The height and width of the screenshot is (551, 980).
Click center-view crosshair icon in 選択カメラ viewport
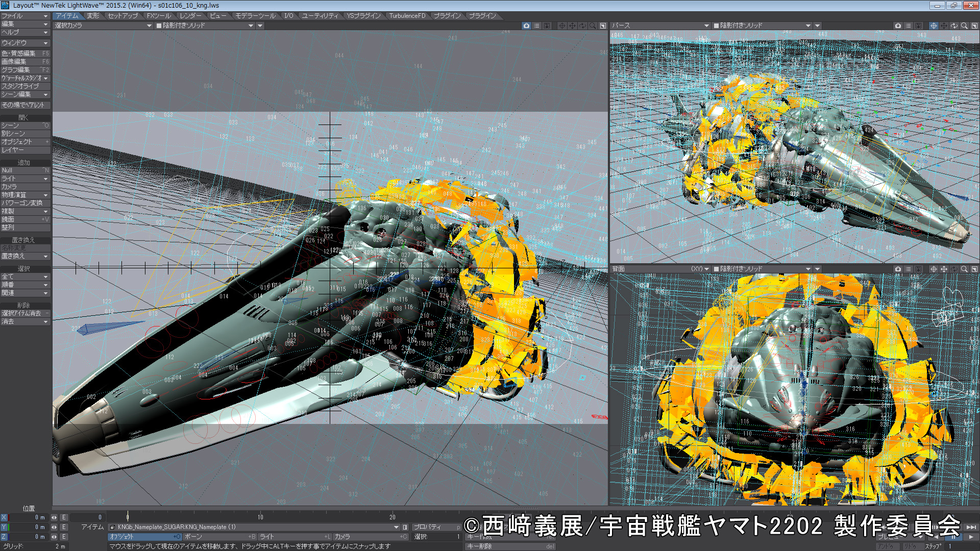click(x=562, y=26)
